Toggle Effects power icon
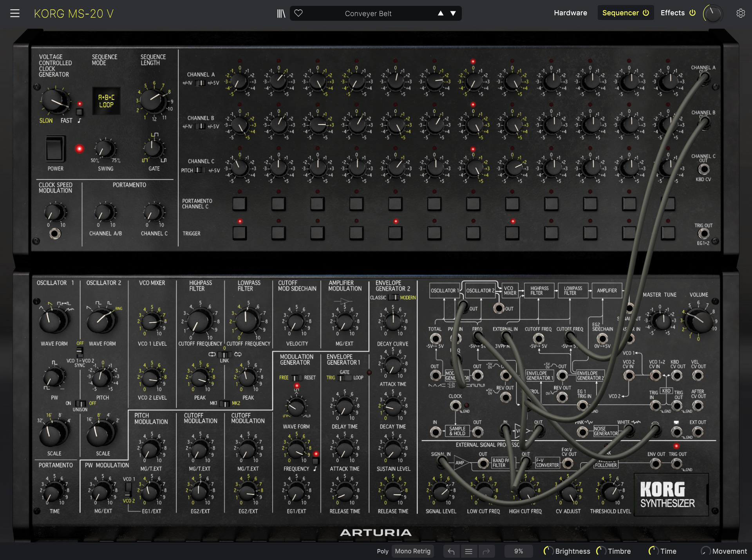752x560 pixels. point(692,13)
